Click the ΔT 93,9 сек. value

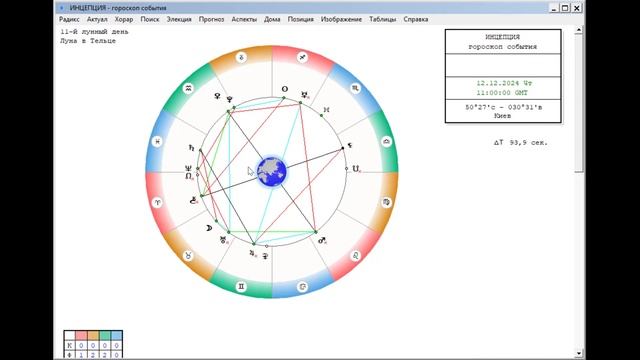click(x=520, y=142)
